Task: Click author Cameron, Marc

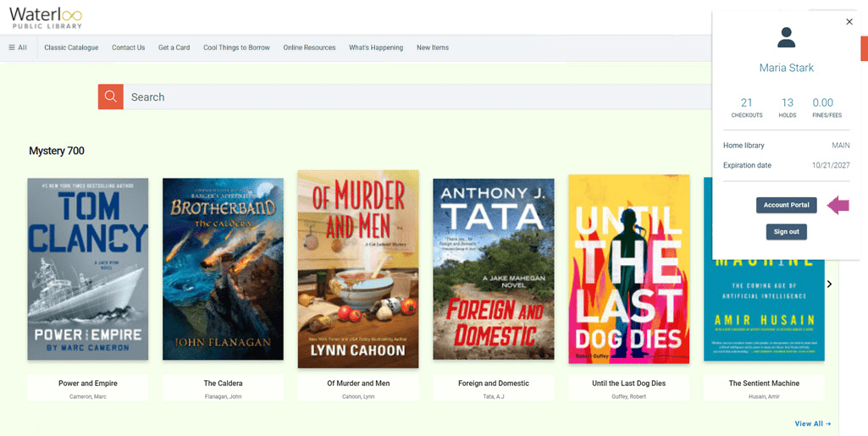Action: point(88,396)
